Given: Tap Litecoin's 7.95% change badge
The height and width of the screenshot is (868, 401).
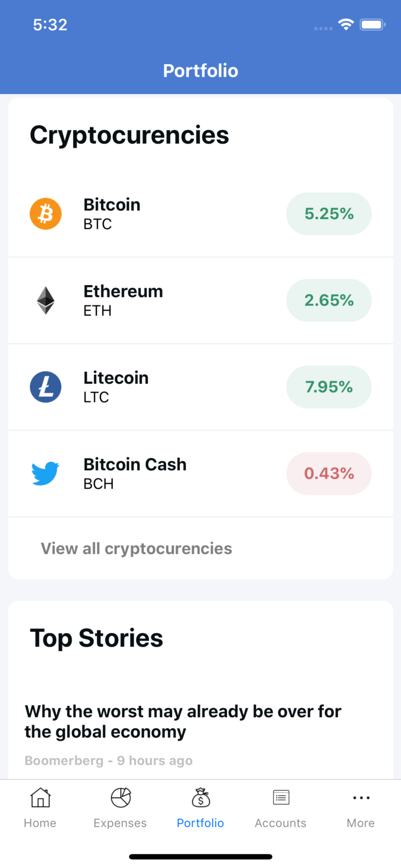Looking at the screenshot, I should (x=329, y=387).
